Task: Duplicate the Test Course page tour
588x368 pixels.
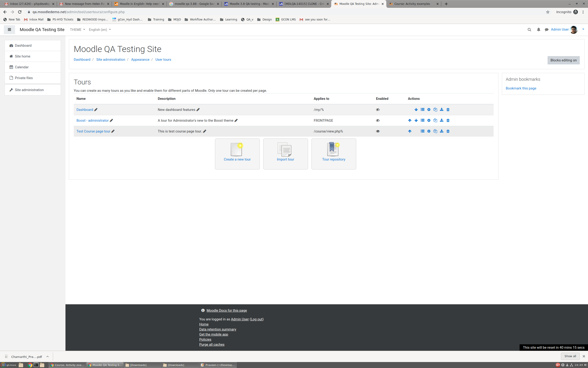Action: pos(435,131)
